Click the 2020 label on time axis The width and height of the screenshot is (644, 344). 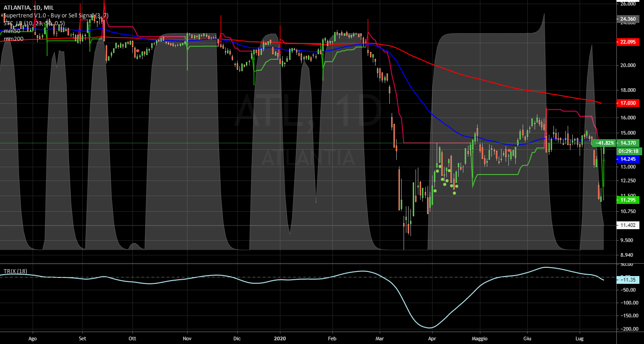[280, 338]
